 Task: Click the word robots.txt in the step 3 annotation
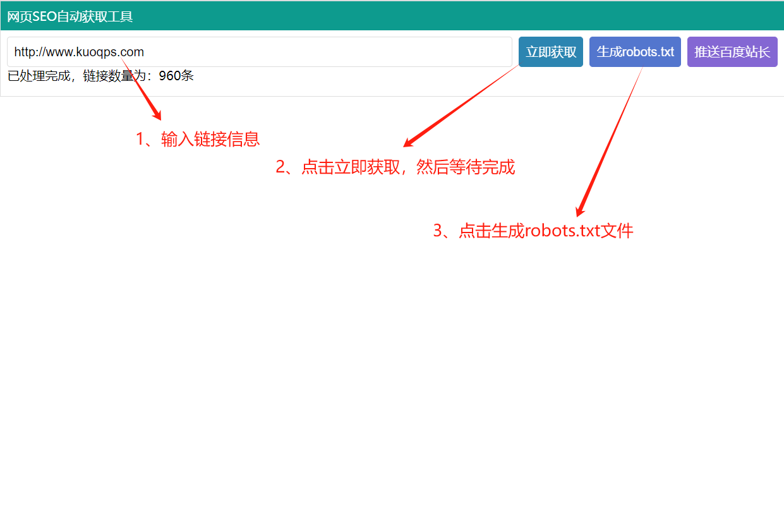(x=562, y=231)
